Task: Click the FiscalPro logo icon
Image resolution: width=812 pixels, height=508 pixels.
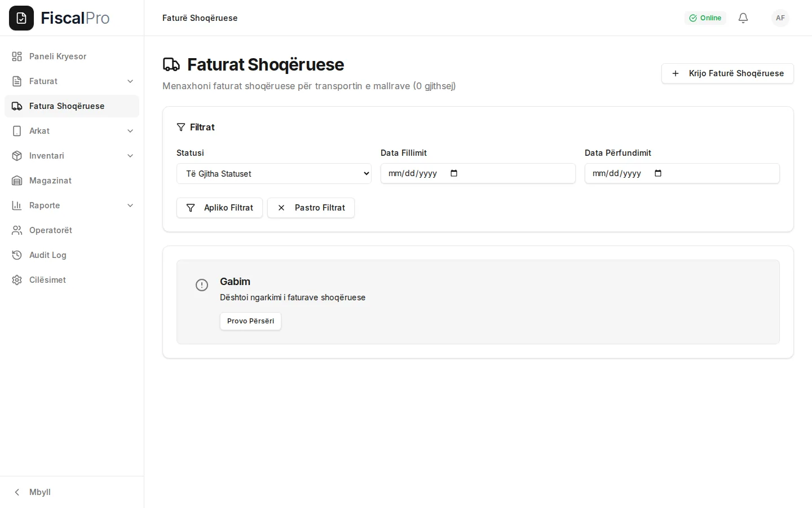Action: pyautogui.click(x=21, y=18)
